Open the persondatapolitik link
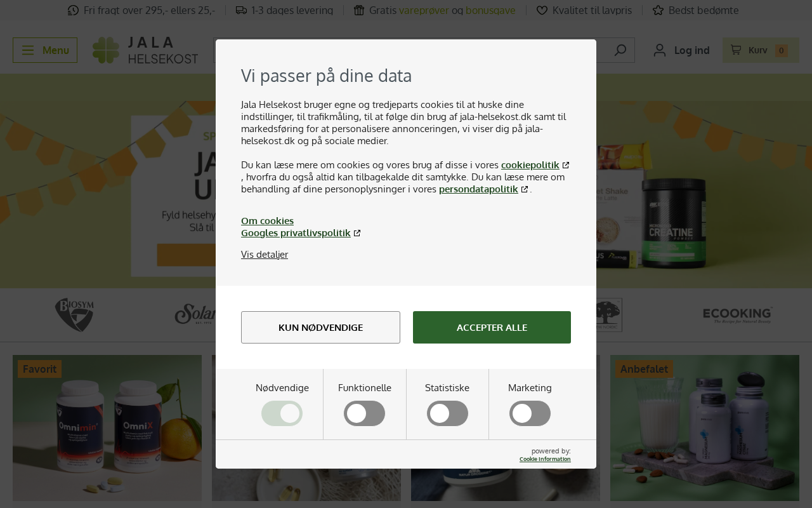The height and width of the screenshot is (508, 812). (478, 189)
